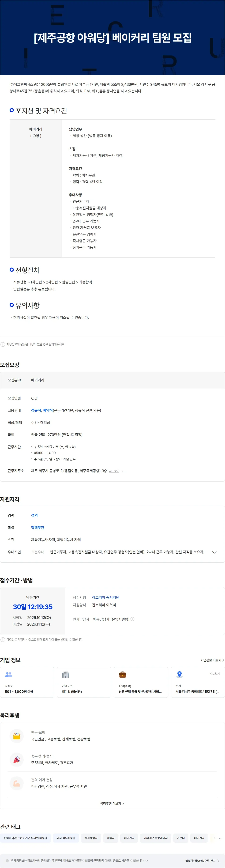The image size is (225, 868).
Task: Click the 대기업 (비상장) company type card
Action: (x=84, y=682)
